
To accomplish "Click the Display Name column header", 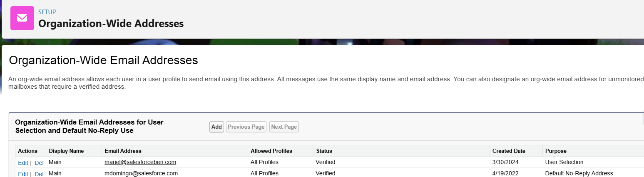I will click(66, 151).
